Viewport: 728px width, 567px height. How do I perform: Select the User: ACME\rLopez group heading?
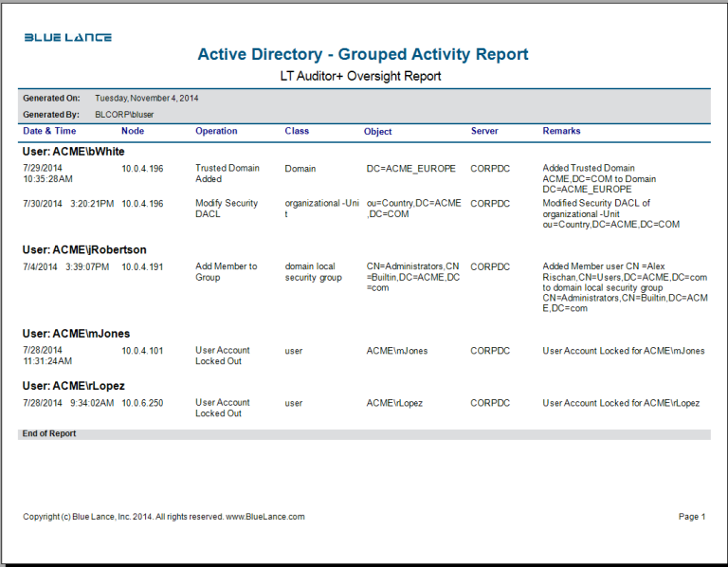[x=74, y=386]
